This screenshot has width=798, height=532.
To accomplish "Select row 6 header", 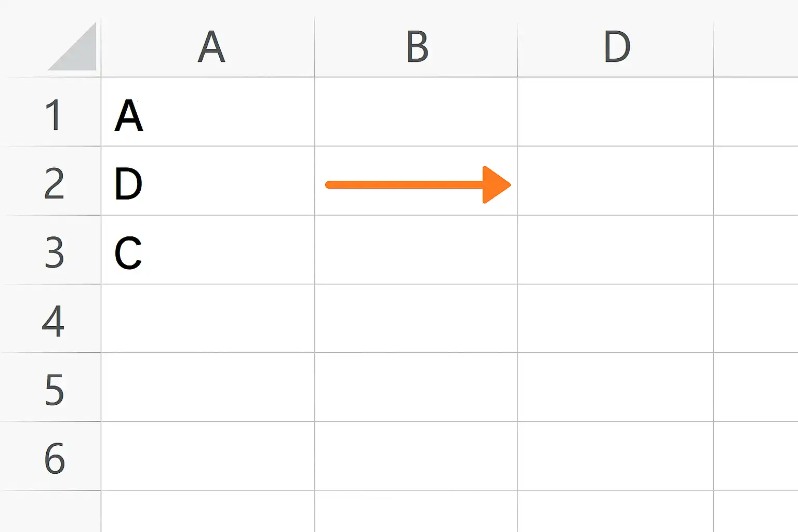I will [x=52, y=456].
